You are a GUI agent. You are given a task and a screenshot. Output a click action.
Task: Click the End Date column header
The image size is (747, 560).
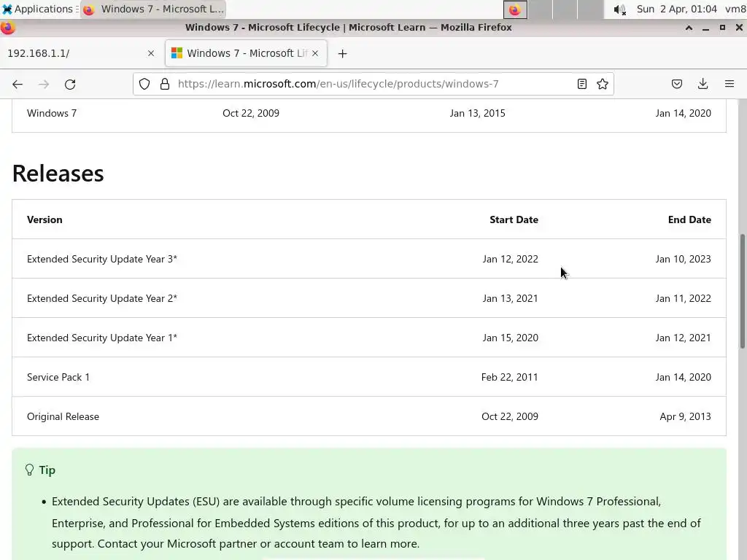point(689,219)
